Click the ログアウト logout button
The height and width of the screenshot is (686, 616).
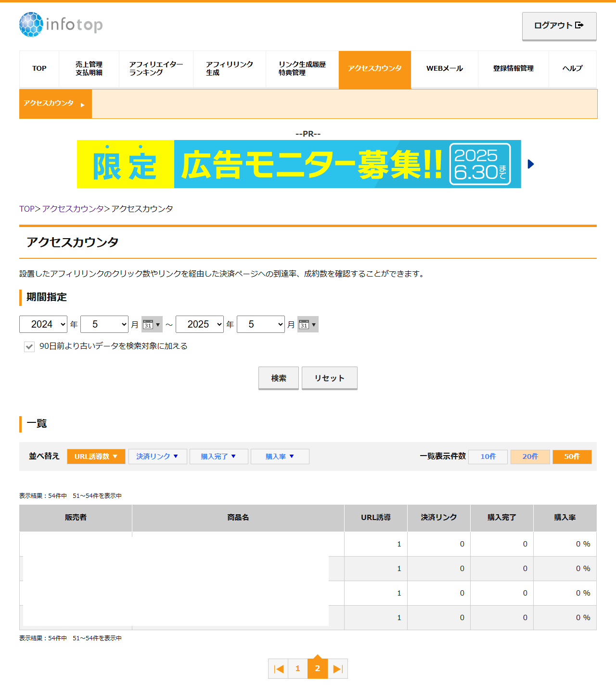pos(559,26)
